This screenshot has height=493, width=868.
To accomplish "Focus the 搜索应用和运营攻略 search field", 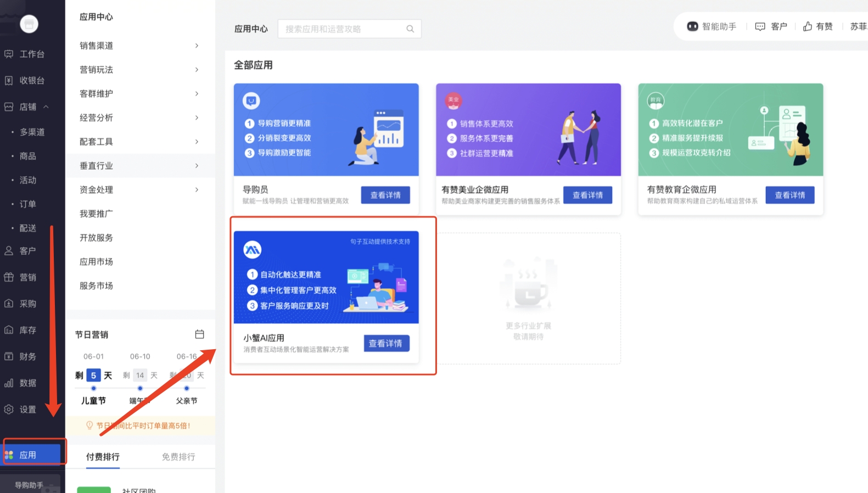I will [349, 29].
